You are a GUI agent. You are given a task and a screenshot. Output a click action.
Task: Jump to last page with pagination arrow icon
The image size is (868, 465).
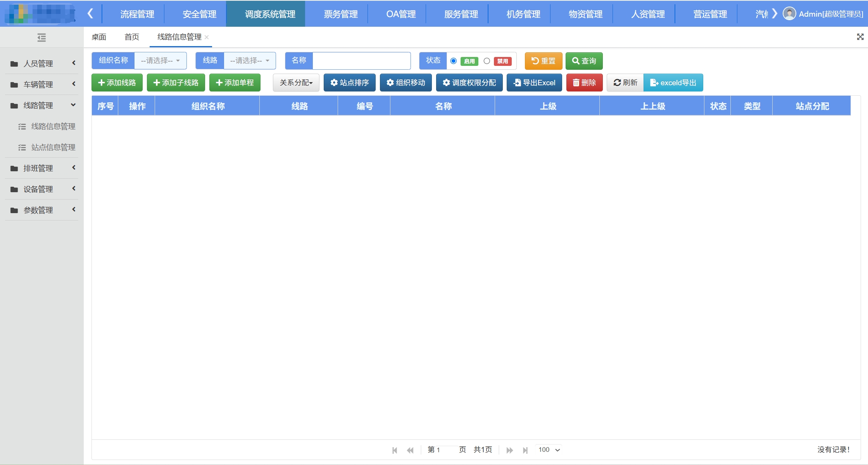click(526, 450)
